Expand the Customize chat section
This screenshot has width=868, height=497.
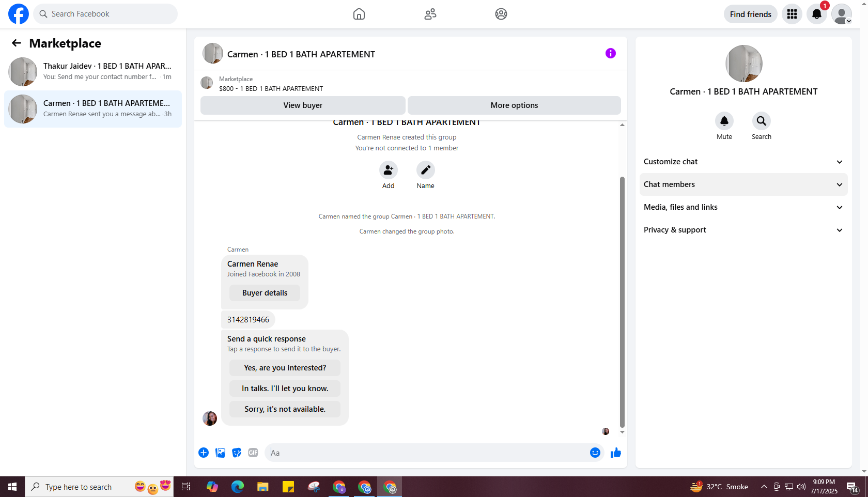743,162
